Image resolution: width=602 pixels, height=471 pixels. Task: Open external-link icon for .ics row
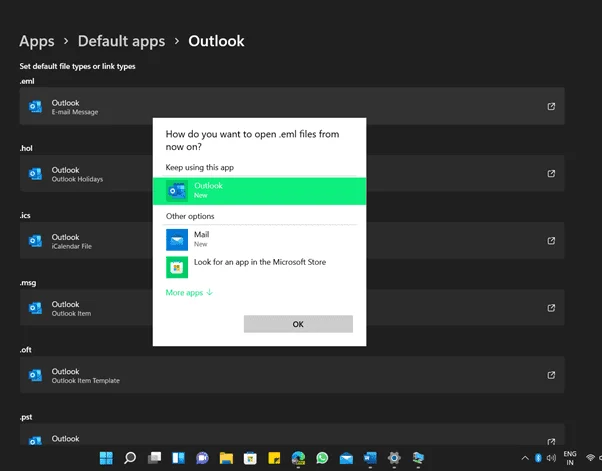tap(551, 241)
